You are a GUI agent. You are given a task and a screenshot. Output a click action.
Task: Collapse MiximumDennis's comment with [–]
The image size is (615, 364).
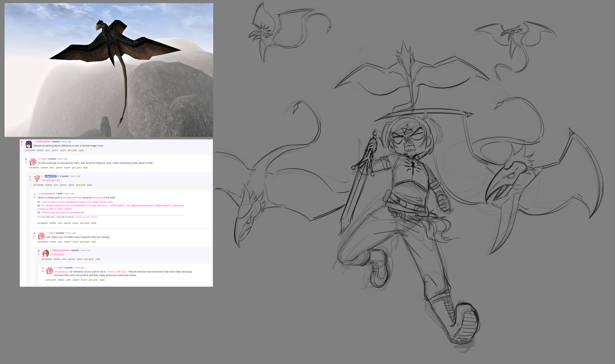tap(51, 250)
